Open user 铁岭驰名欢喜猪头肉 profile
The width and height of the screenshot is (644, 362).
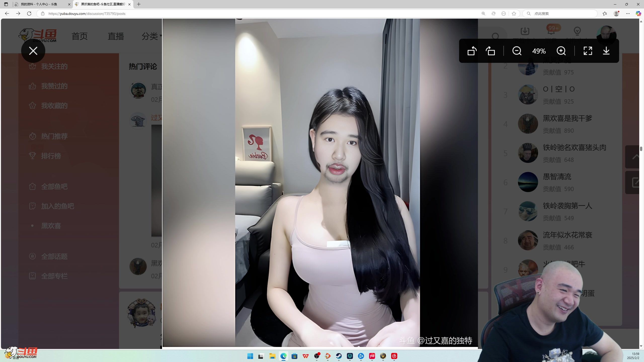[575, 147]
